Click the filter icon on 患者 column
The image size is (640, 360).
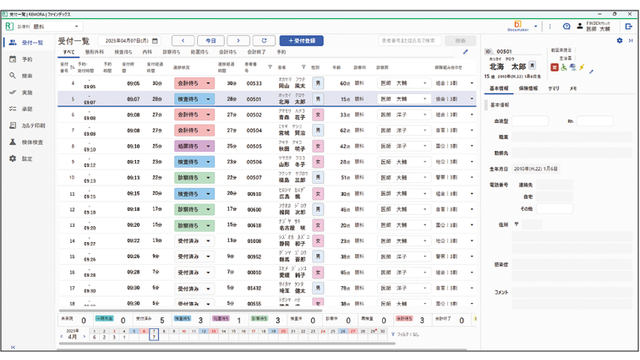(303, 67)
